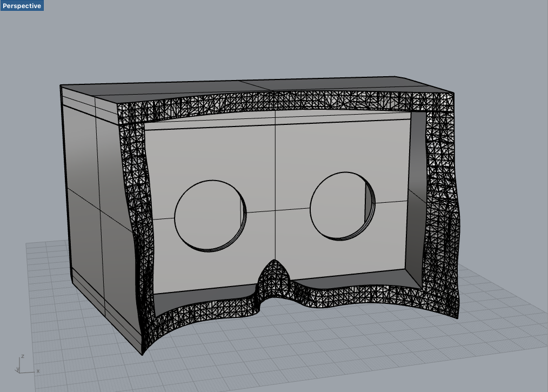Image resolution: width=548 pixels, height=392 pixels.
Task: Select the right circular lens hole
Action: pyautogui.click(x=340, y=205)
